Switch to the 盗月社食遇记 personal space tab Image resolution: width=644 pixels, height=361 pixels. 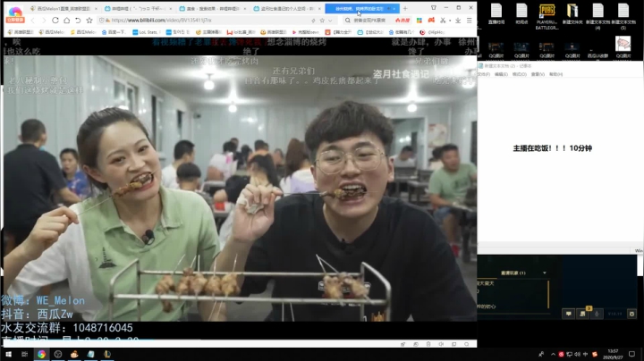click(x=287, y=9)
